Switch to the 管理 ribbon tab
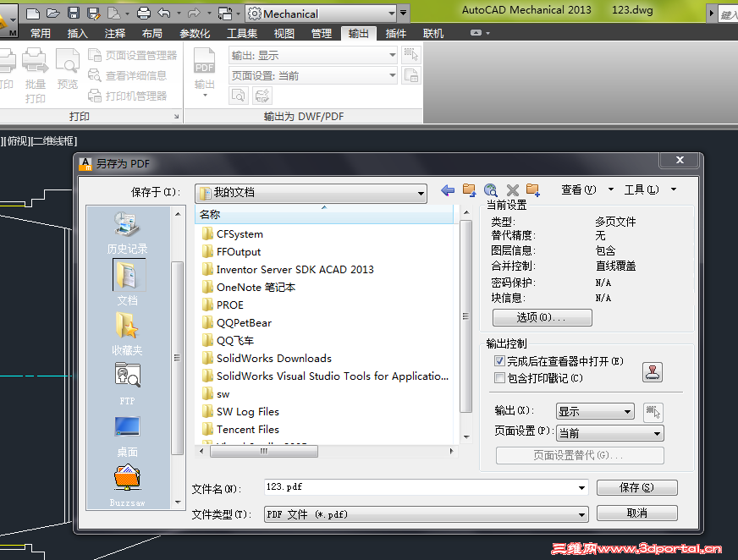This screenshot has width=738, height=560. (x=322, y=33)
